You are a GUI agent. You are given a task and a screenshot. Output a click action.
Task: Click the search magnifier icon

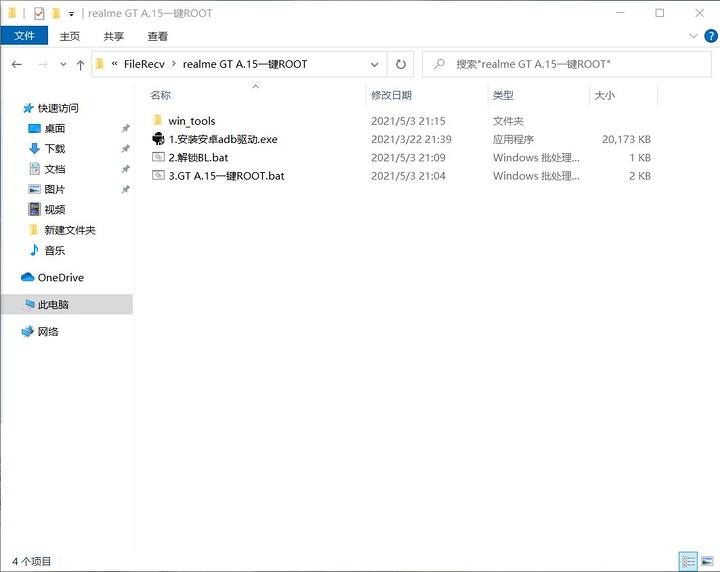coord(439,64)
